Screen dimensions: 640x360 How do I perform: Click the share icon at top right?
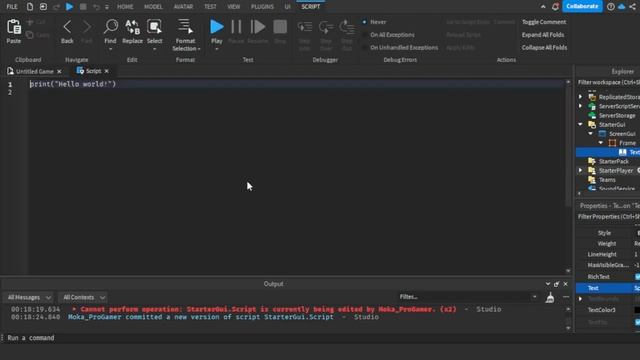click(x=633, y=7)
